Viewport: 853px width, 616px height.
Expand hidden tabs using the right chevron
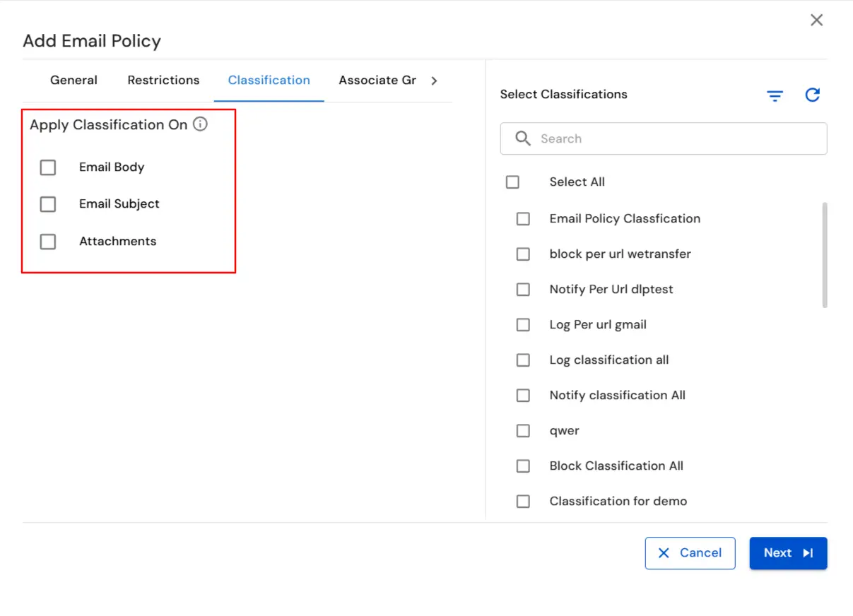(434, 81)
